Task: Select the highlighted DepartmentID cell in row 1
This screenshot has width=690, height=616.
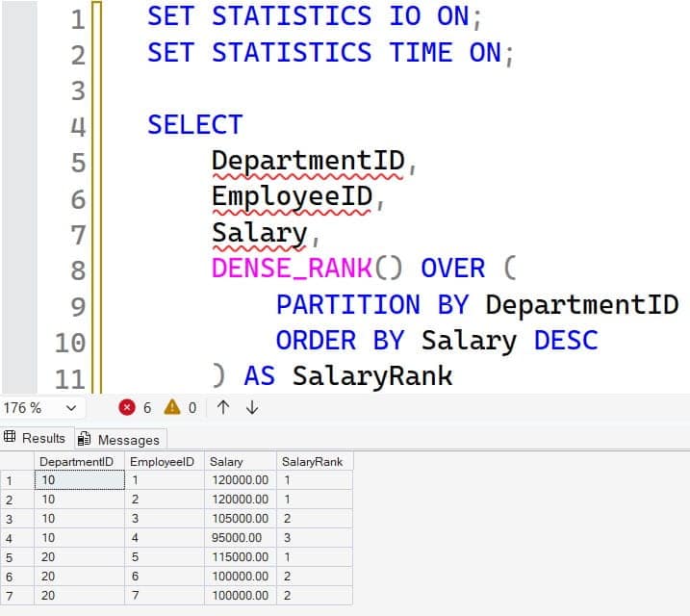Action: coord(80,480)
